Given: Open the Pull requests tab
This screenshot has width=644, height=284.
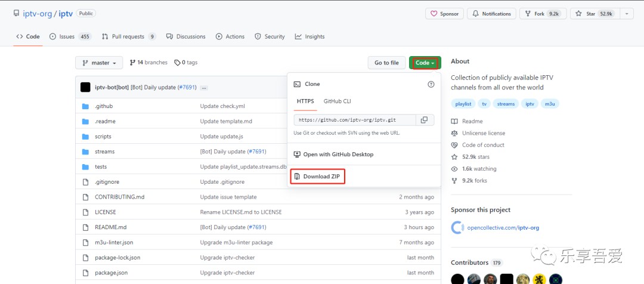Looking at the screenshot, I should coord(129,36).
